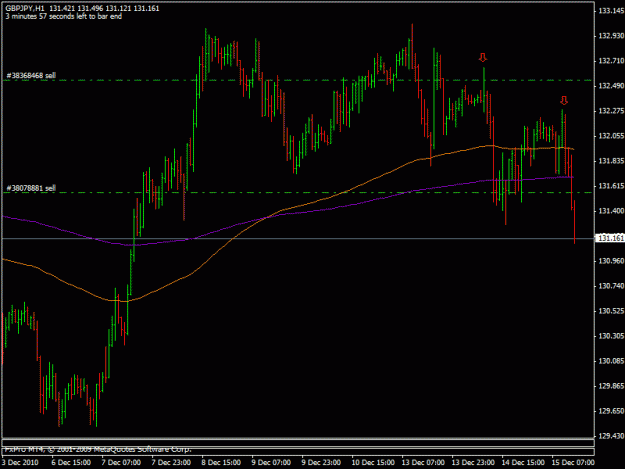Click the 133.145 price scale label
The image size is (625, 469).
(x=611, y=11)
